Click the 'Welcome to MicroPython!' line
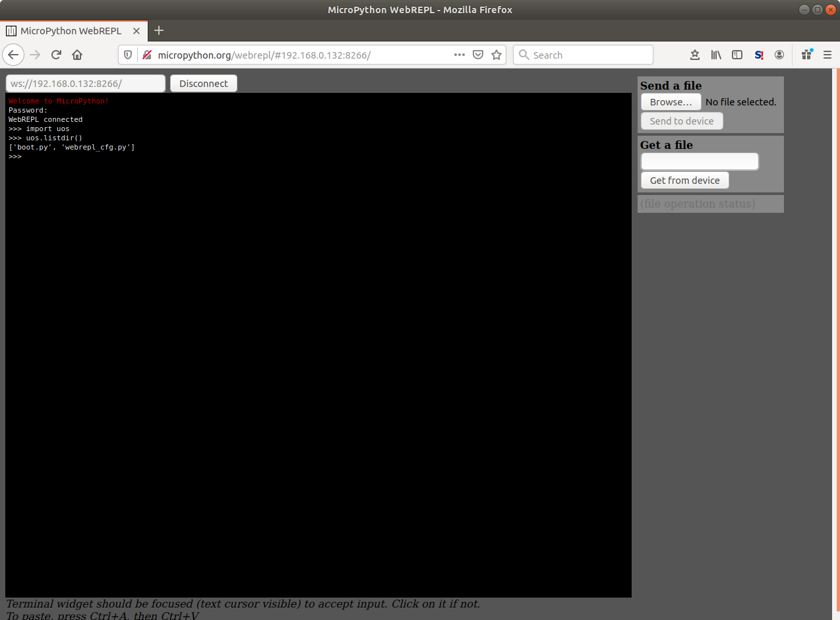840x620 pixels. click(x=59, y=101)
